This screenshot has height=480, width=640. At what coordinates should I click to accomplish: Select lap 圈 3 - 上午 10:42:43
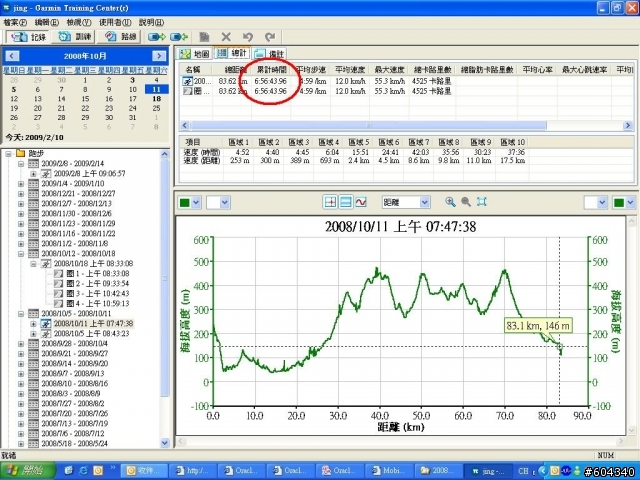tap(98, 293)
